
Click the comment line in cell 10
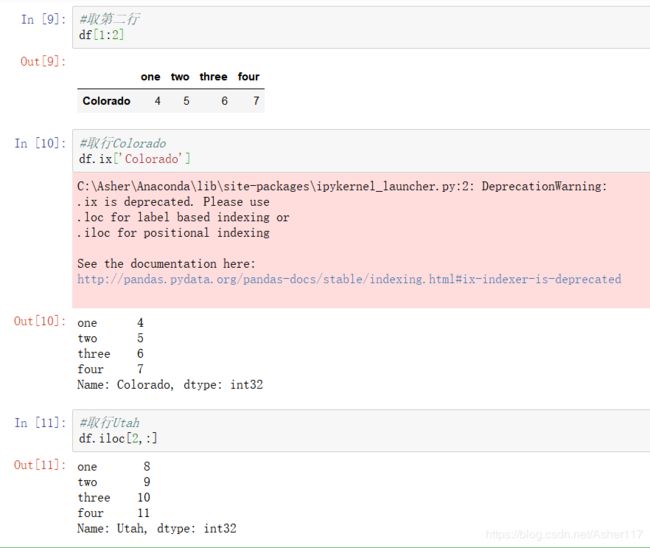pos(122,143)
